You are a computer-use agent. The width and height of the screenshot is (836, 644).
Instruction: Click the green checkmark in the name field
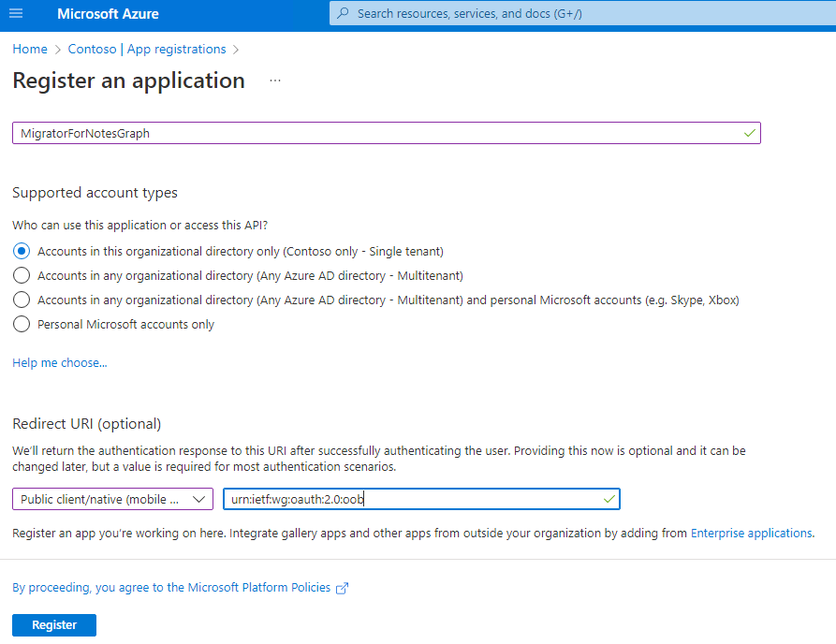(x=749, y=133)
